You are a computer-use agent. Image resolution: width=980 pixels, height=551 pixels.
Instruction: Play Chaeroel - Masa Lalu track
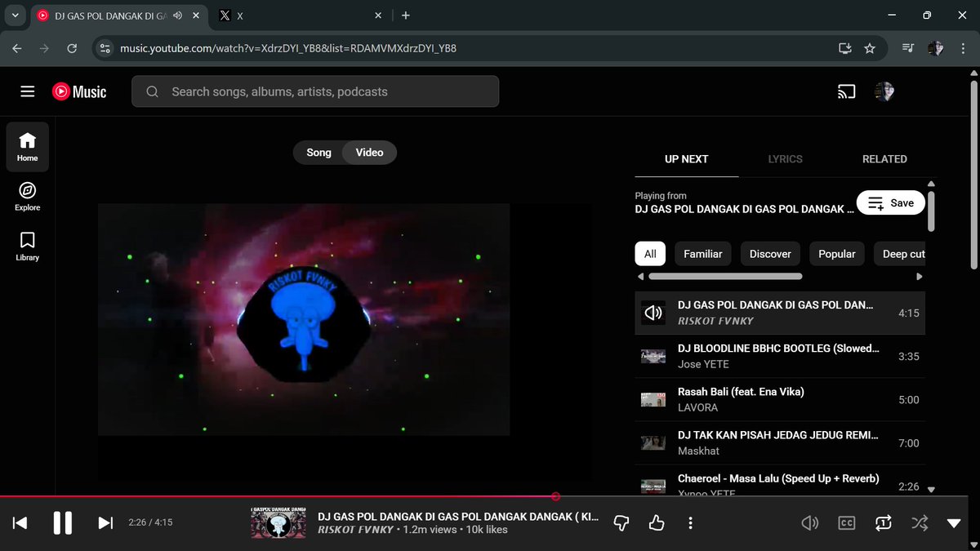(780, 482)
